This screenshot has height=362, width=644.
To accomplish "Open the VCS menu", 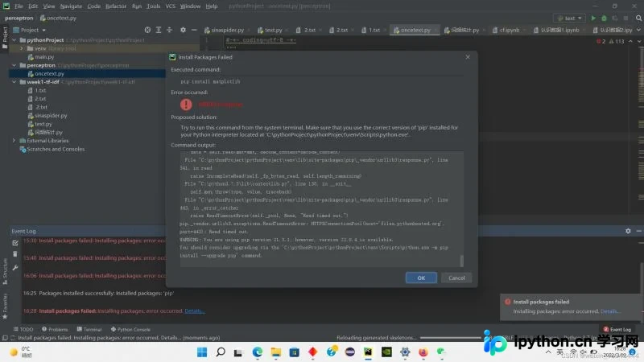I will pos(170,6).
